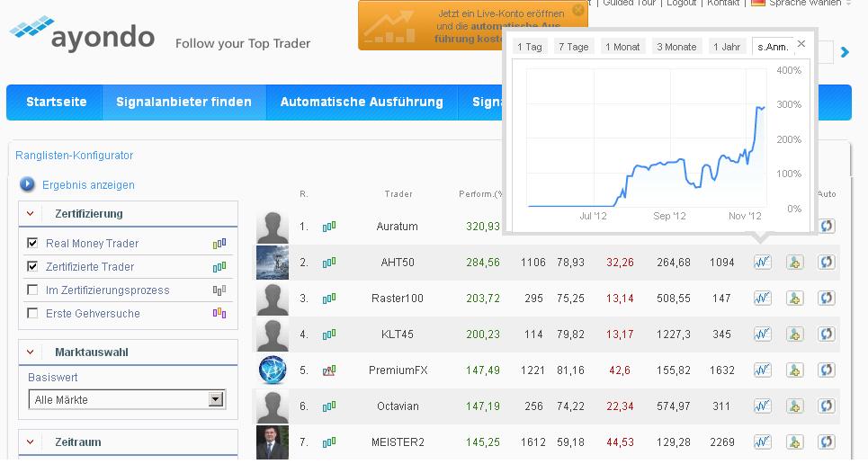Click the blue Ergebnis anzeigen play icon

coord(27,185)
